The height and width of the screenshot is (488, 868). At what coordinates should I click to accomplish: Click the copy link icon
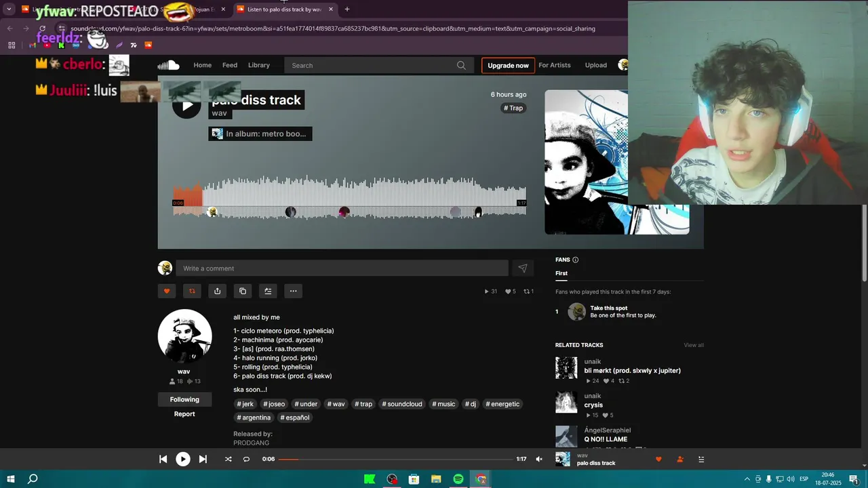coord(243,291)
